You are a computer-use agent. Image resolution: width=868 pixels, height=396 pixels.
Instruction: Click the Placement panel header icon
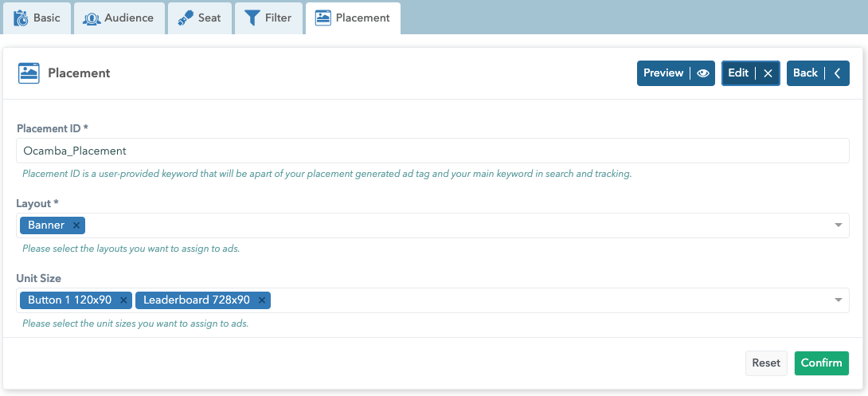click(29, 73)
